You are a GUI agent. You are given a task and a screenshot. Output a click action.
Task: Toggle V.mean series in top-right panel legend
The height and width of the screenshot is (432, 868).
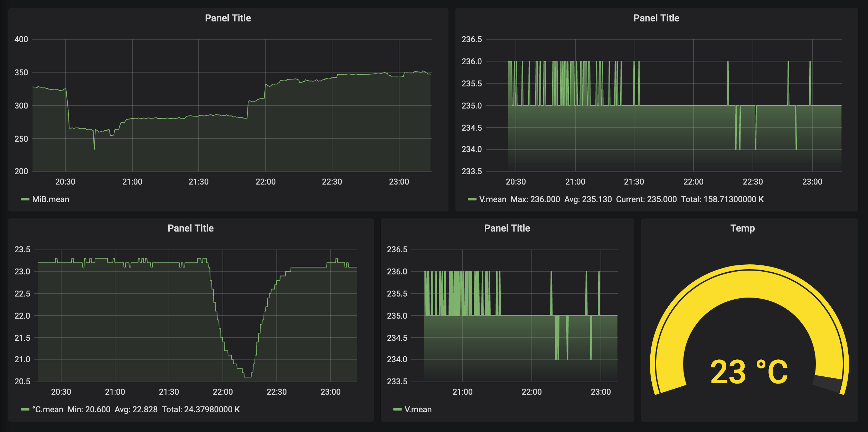coord(492,199)
